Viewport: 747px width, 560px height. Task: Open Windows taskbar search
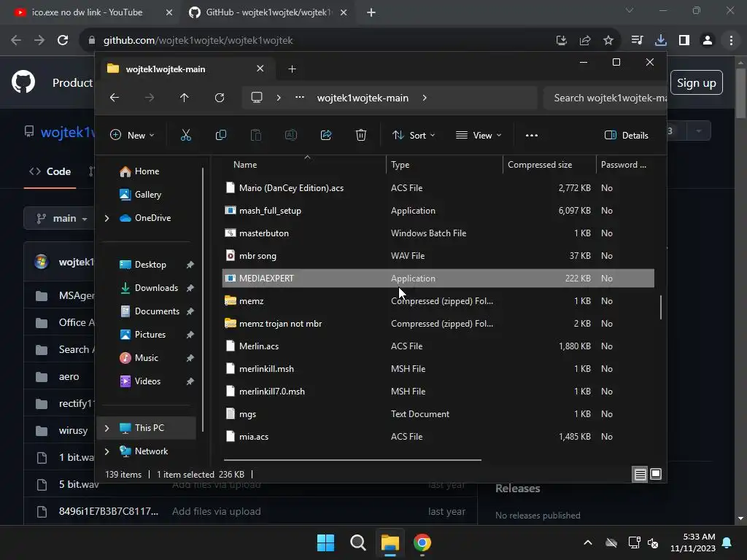coord(357,542)
